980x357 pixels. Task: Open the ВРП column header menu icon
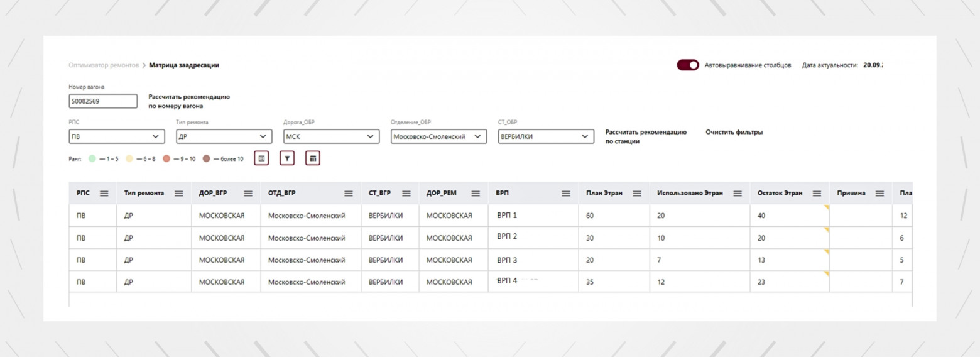coord(566,194)
